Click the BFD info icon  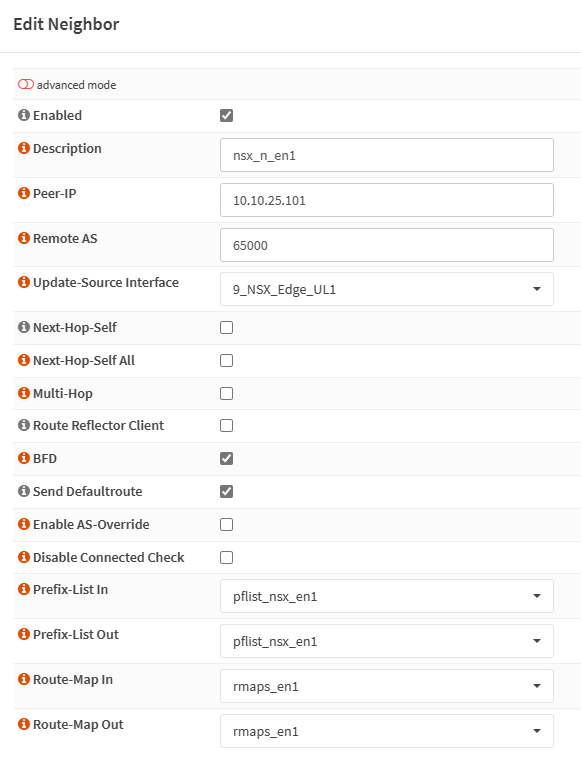(x=24, y=458)
